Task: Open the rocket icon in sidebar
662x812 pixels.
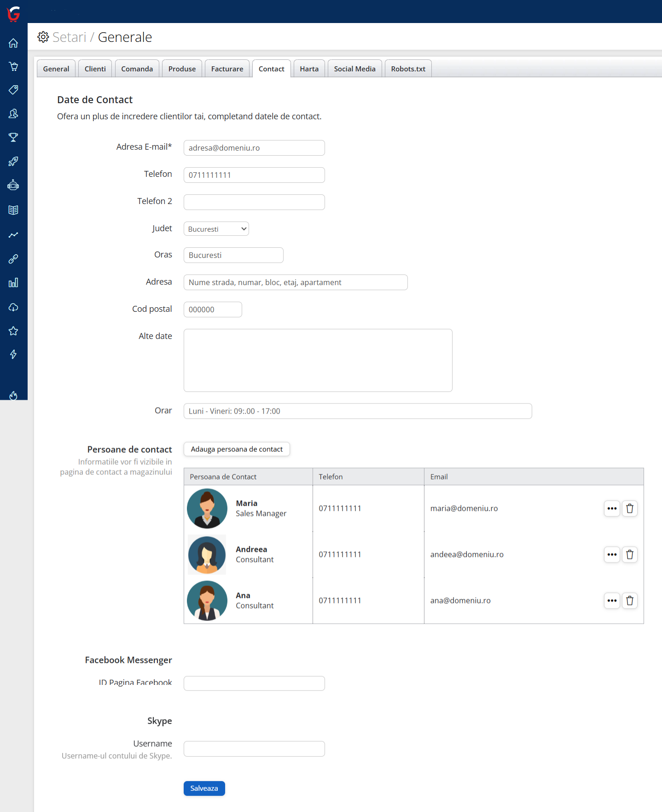Action: (13, 161)
